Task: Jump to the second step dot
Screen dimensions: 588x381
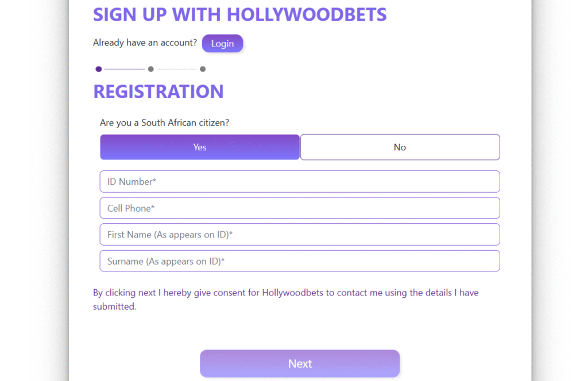Action: 150,69
